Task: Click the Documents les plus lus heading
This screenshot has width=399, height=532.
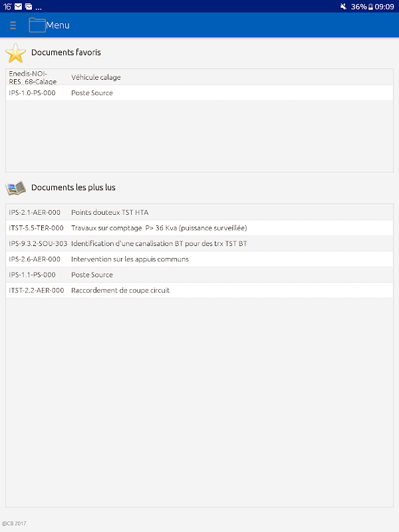Action: tap(73, 188)
